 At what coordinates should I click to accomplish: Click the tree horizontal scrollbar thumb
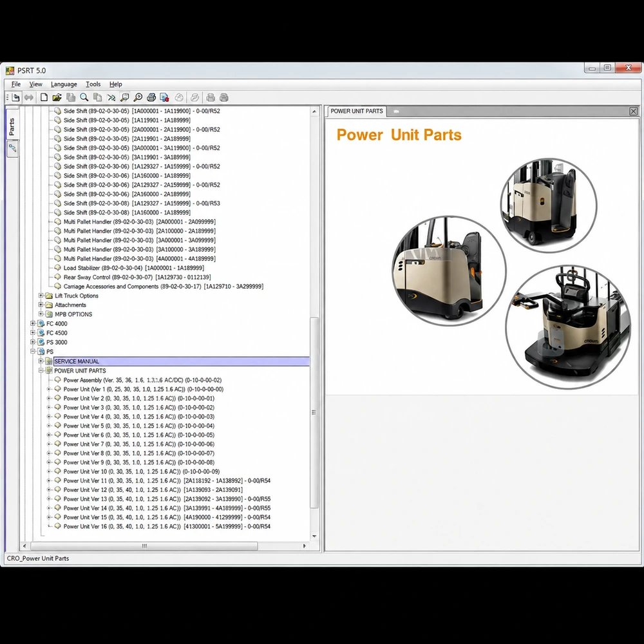click(x=144, y=546)
